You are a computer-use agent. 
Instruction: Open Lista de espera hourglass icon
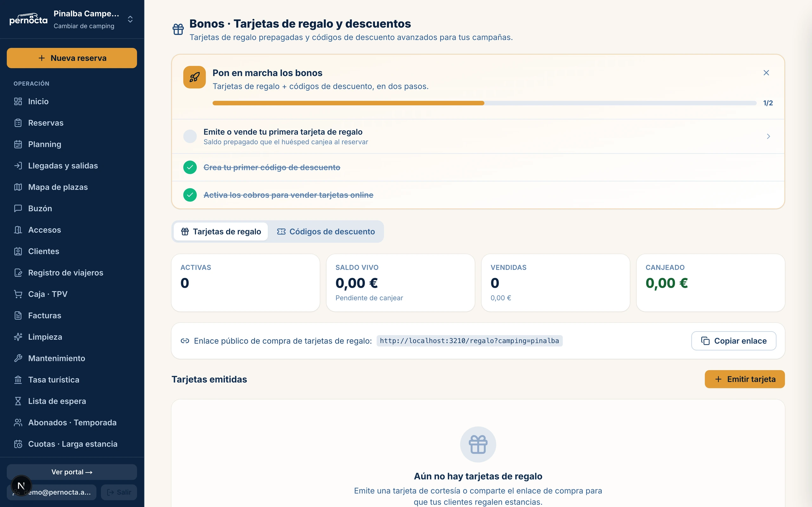click(18, 401)
